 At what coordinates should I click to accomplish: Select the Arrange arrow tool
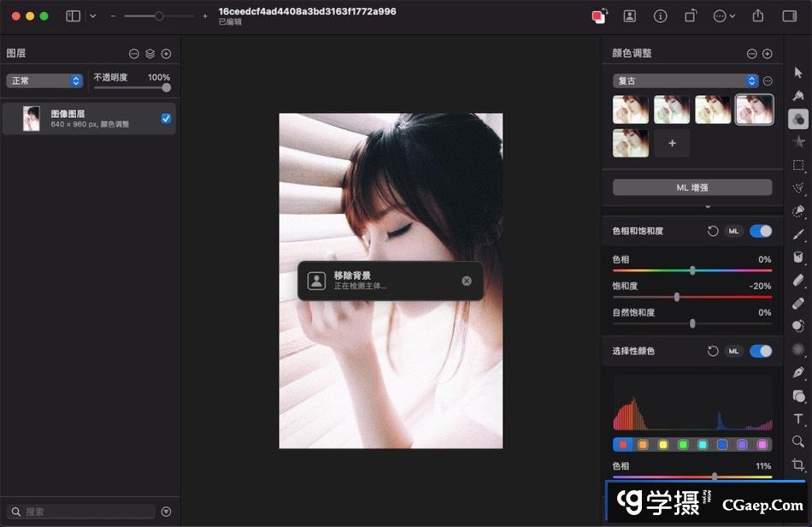[x=798, y=73]
